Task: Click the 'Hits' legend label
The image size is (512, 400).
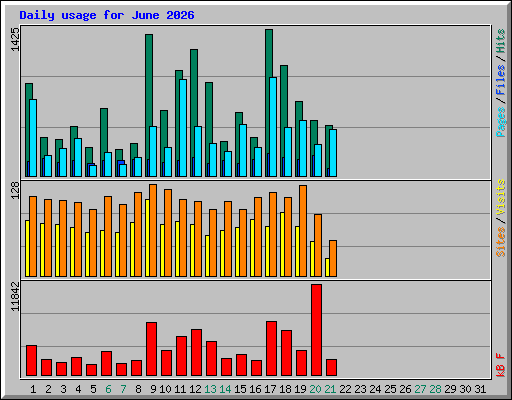Action: 501,41
